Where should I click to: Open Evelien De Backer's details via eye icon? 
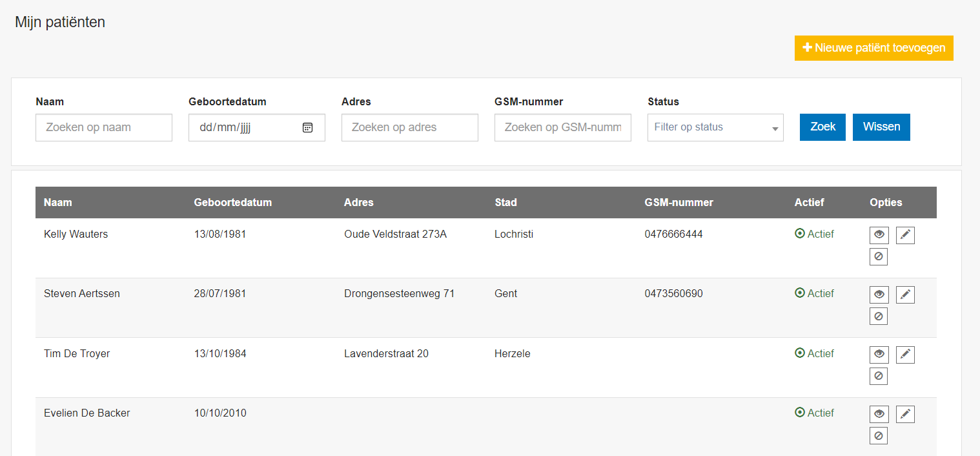[879, 413]
